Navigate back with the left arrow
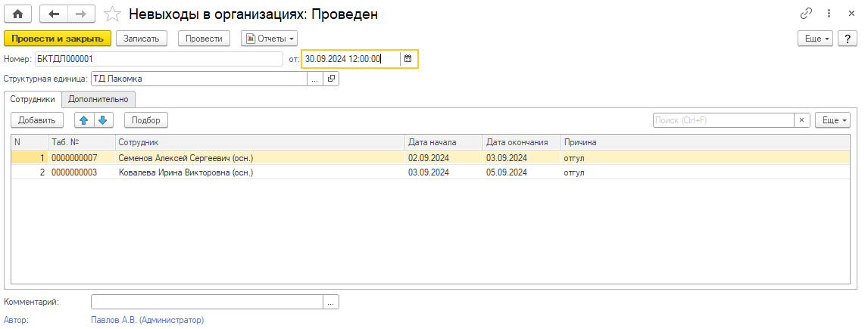868x329 pixels. pos(53,14)
